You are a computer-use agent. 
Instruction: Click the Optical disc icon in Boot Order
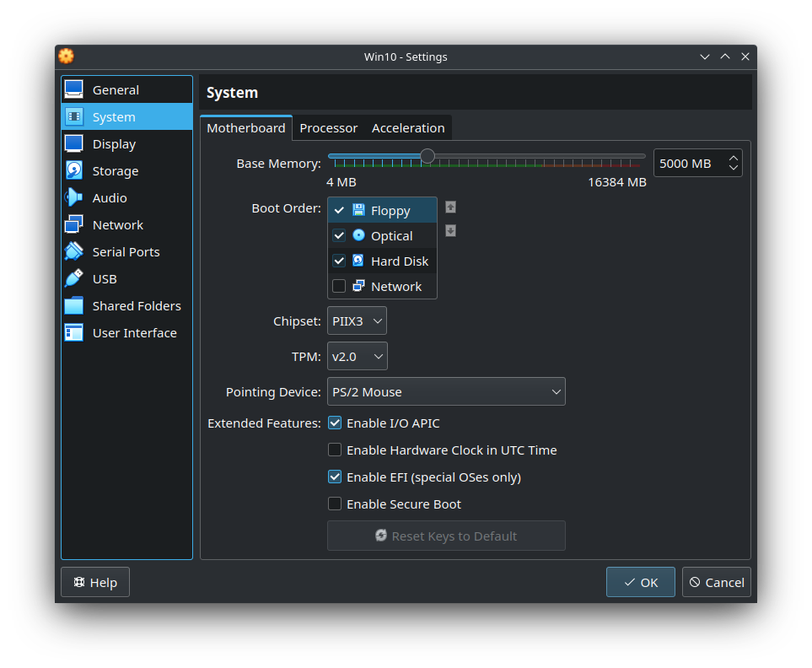(358, 235)
